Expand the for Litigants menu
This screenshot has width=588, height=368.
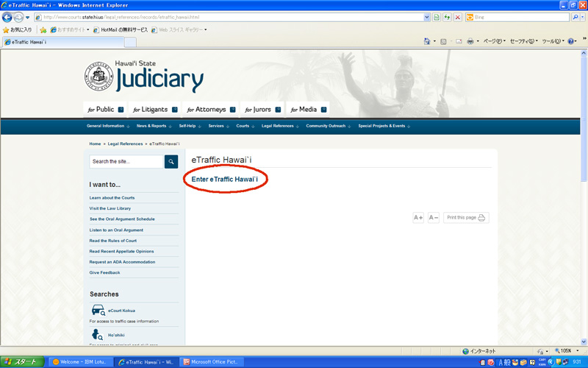click(155, 109)
